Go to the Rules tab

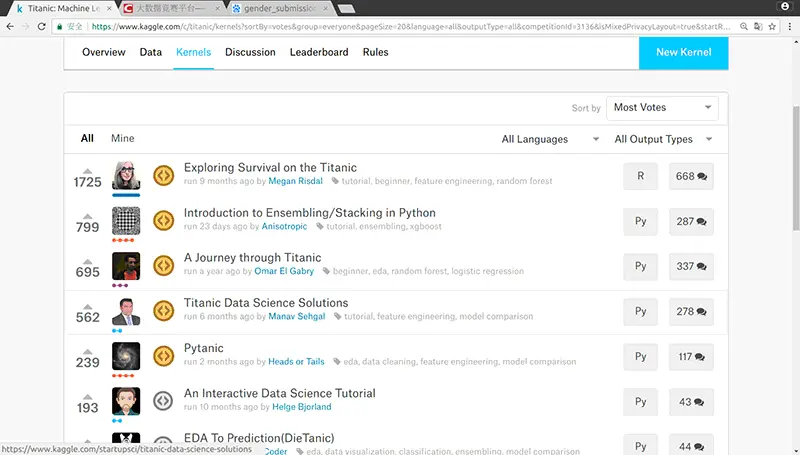(376, 52)
